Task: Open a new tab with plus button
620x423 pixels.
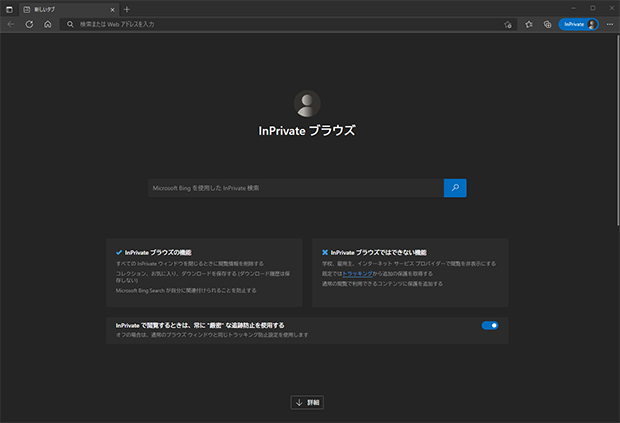Action: pyautogui.click(x=127, y=9)
